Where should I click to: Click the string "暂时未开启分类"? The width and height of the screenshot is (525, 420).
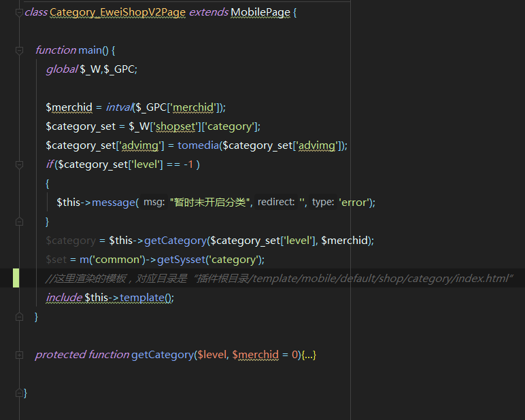pyautogui.click(x=210, y=203)
